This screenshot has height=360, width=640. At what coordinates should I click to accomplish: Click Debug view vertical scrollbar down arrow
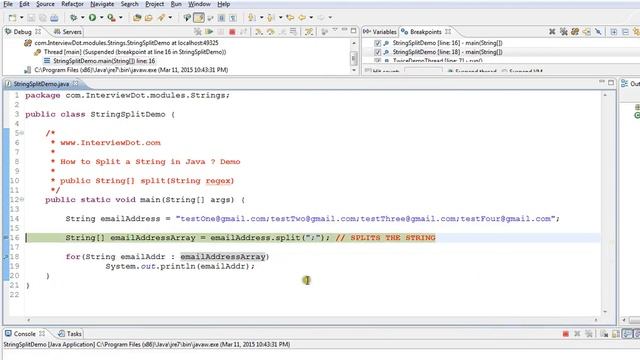(x=353, y=70)
